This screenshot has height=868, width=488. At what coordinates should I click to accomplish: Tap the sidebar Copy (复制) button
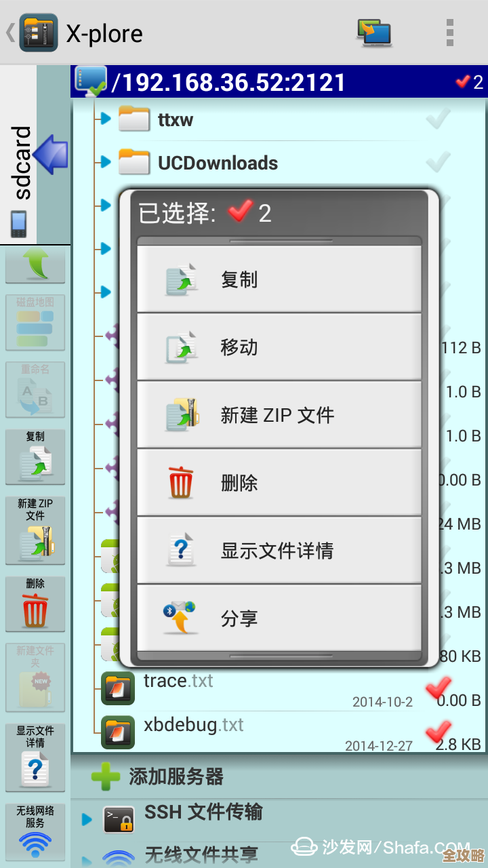35,456
